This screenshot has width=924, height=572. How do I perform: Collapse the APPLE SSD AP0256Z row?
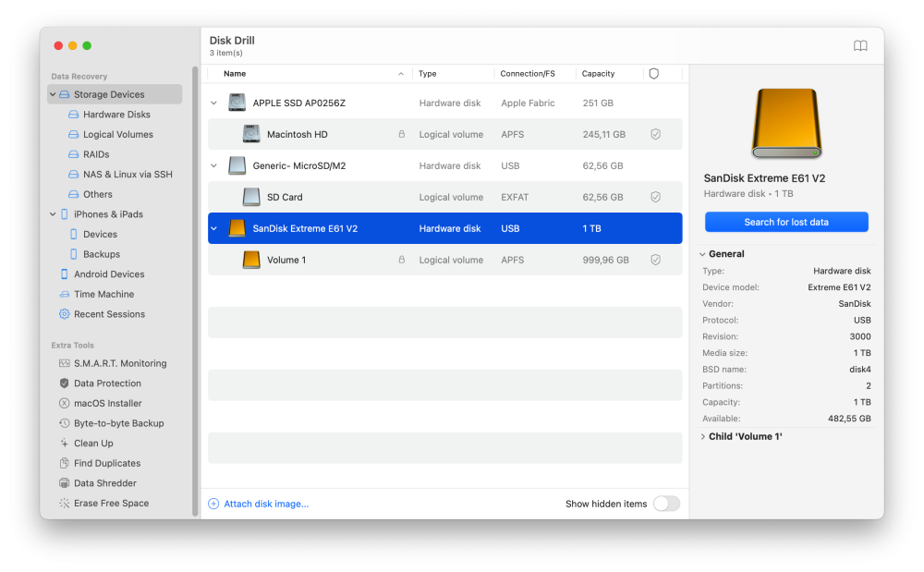[x=214, y=103]
